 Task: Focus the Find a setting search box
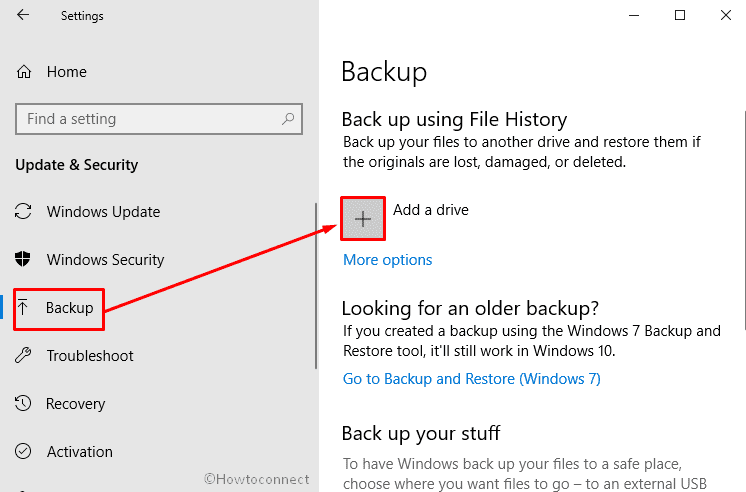tap(159, 119)
